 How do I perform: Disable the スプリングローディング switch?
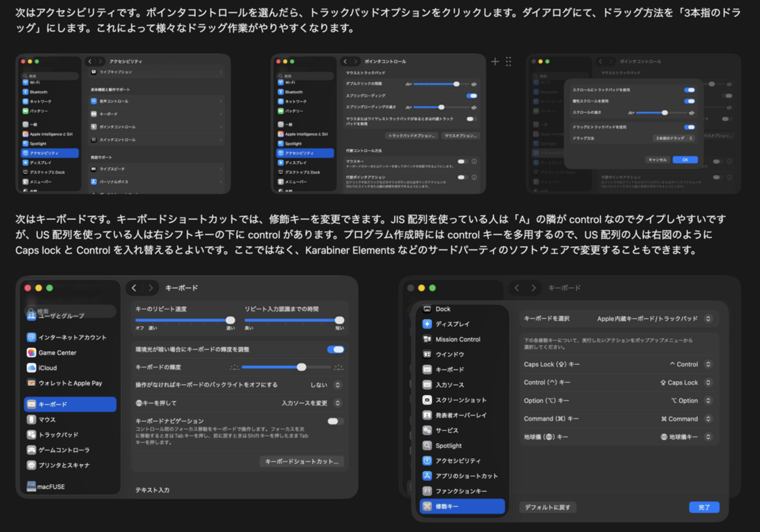pos(473,95)
